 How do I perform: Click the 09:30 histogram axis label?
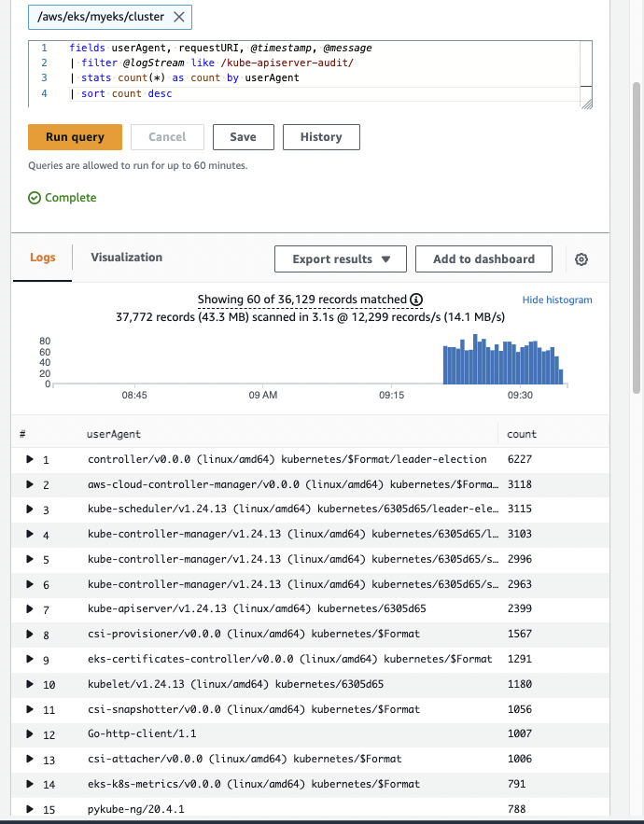[520, 395]
